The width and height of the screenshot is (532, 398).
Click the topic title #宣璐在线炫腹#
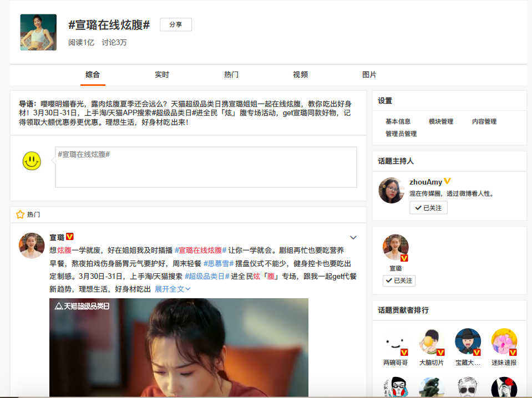pos(109,25)
